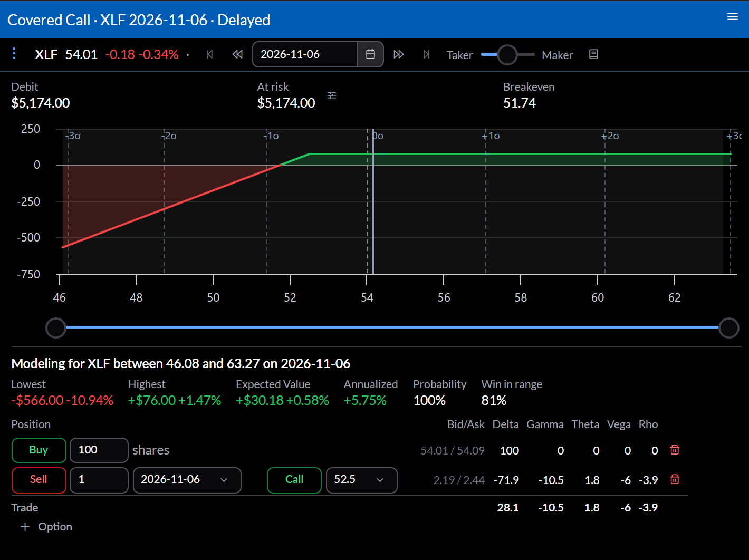This screenshot has width=749, height=560.
Task: Click the Taker label
Action: point(460,55)
